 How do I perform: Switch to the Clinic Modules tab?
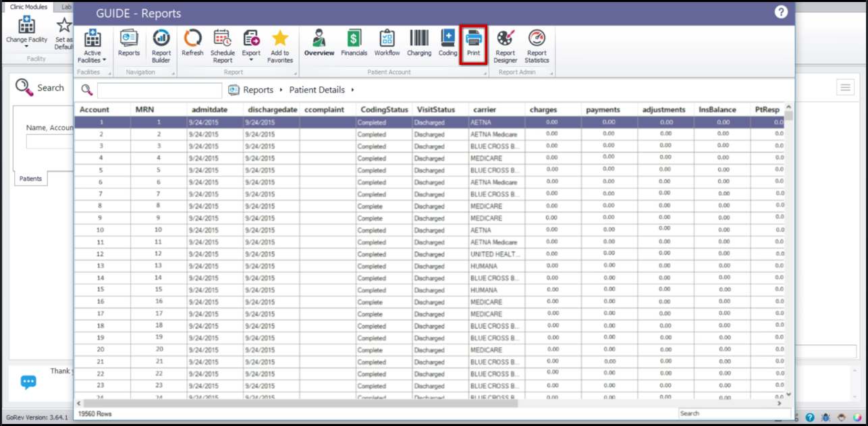pos(28,6)
